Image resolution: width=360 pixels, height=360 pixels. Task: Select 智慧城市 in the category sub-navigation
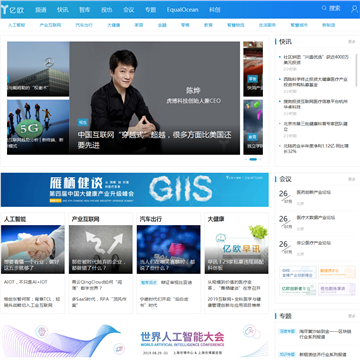tap(299, 25)
